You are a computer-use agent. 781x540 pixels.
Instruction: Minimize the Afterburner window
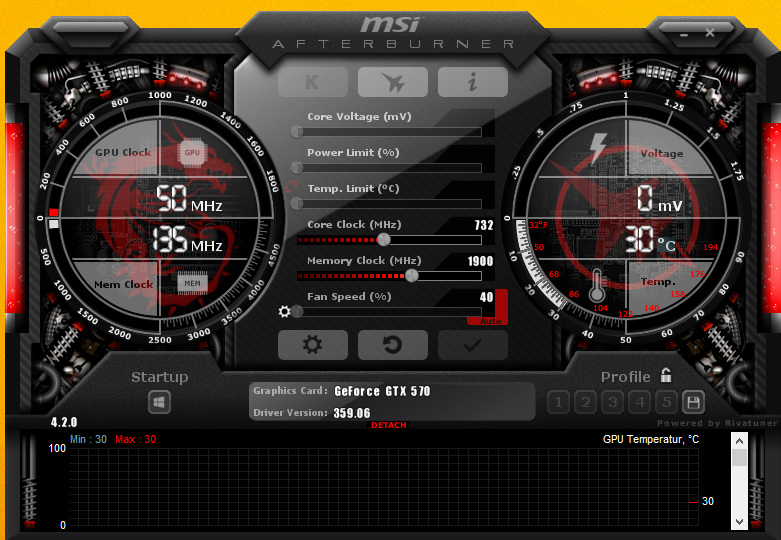tap(684, 35)
